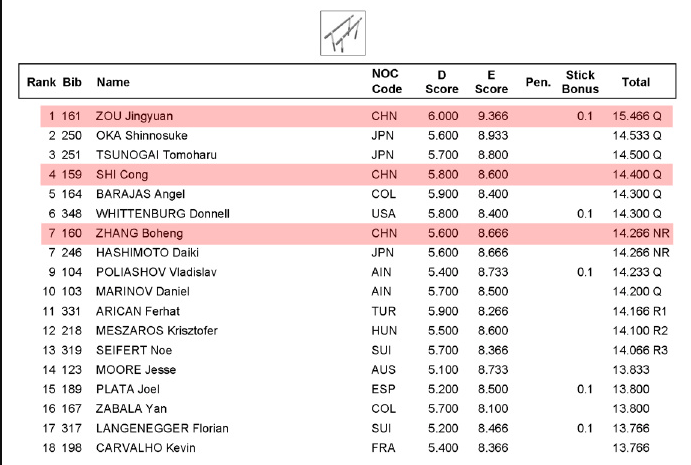Click bib number 251 for TSUNOGAI
The image size is (691, 465).
pyautogui.click(x=72, y=155)
